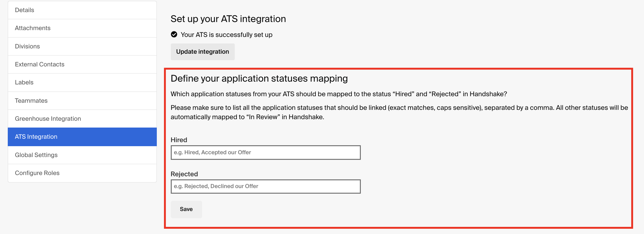Focus the Hired statuses input field

265,152
